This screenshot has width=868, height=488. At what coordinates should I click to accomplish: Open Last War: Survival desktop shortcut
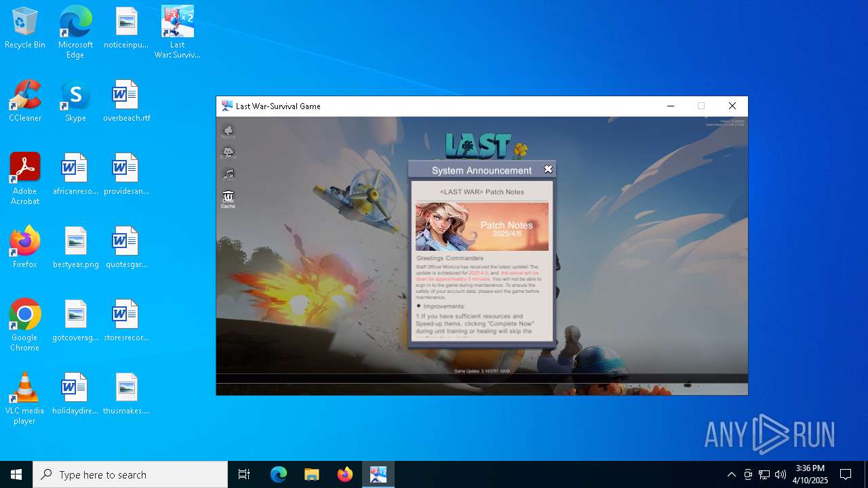click(x=177, y=33)
